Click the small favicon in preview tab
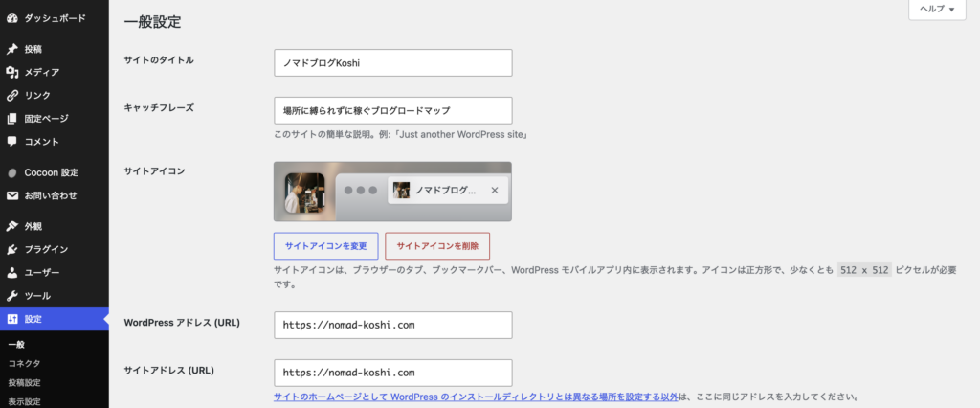This screenshot has width=980, height=408. (x=401, y=191)
